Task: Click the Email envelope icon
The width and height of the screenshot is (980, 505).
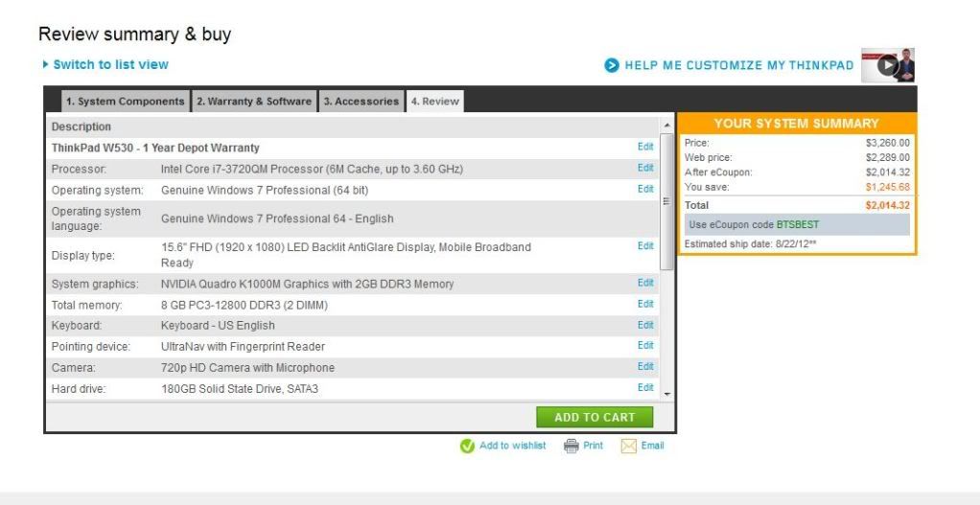Action: [629, 446]
